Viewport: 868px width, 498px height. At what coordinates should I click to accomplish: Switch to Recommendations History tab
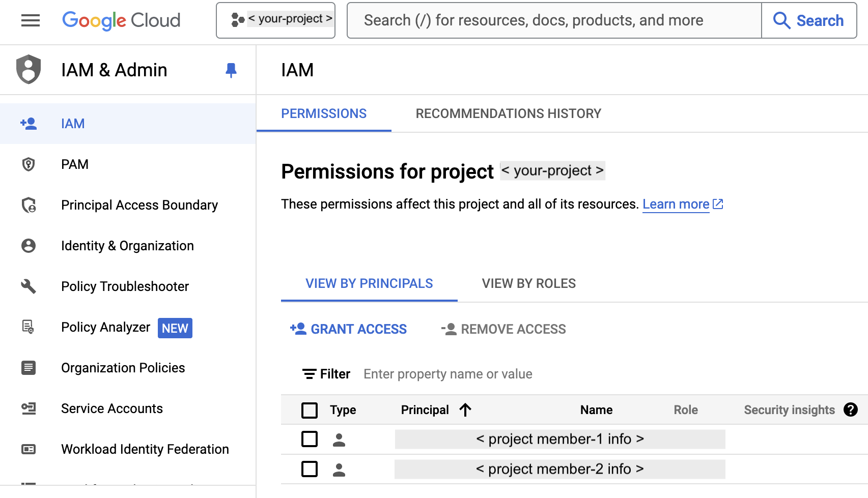click(509, 113)
